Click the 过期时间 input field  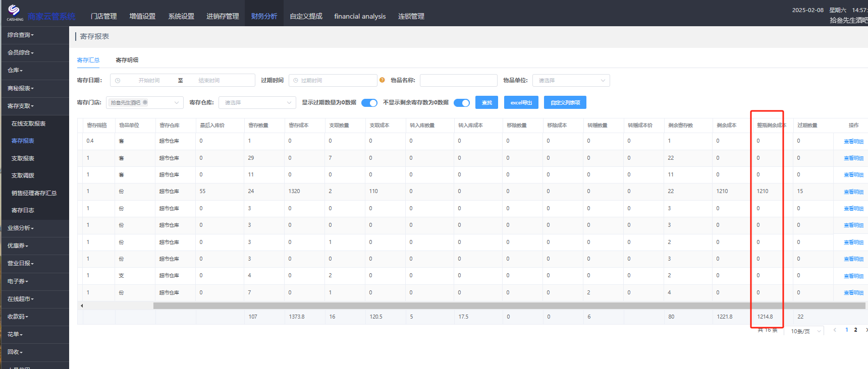pos(333,81)
